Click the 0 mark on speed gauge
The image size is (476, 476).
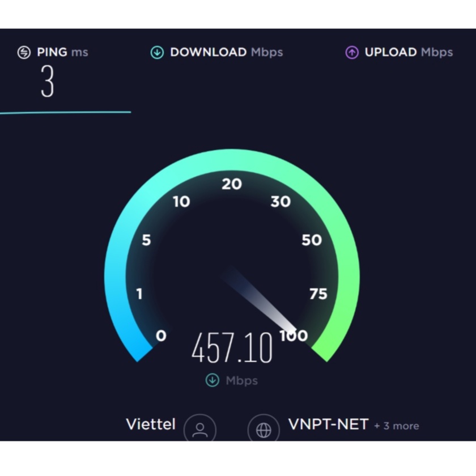coord(161,335)
